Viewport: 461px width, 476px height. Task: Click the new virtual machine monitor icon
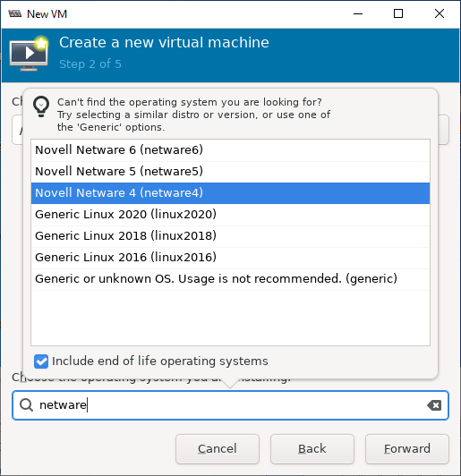tap(30, 54)
